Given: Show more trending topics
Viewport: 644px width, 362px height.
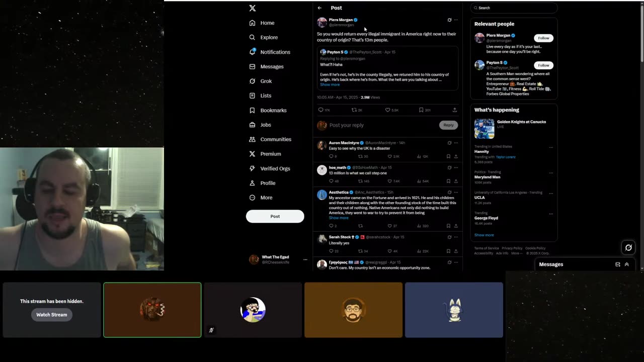Looking at the screenshot, I should pos(484,235).
